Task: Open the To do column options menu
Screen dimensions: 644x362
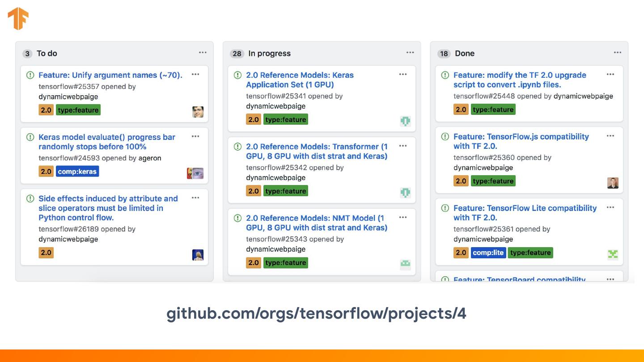Action: coord(203,53)
